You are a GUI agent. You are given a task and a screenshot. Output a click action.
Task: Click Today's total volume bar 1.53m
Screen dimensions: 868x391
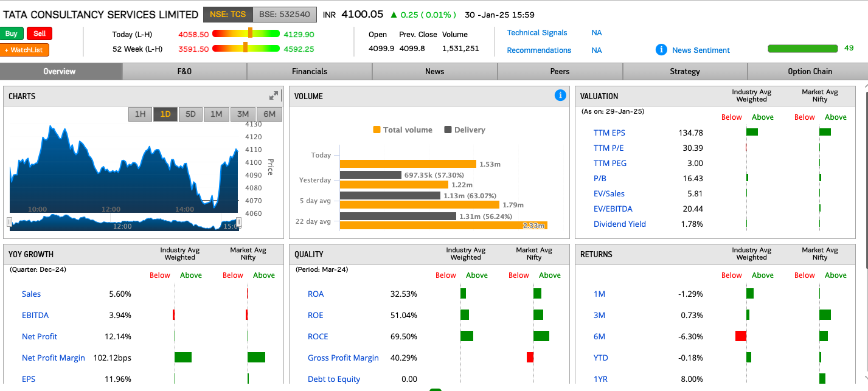click(408, 164)
